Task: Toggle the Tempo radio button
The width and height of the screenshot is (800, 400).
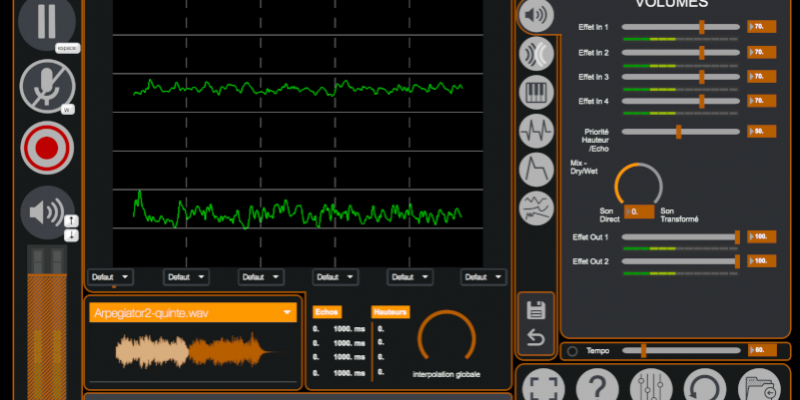Action: [571, 350]
